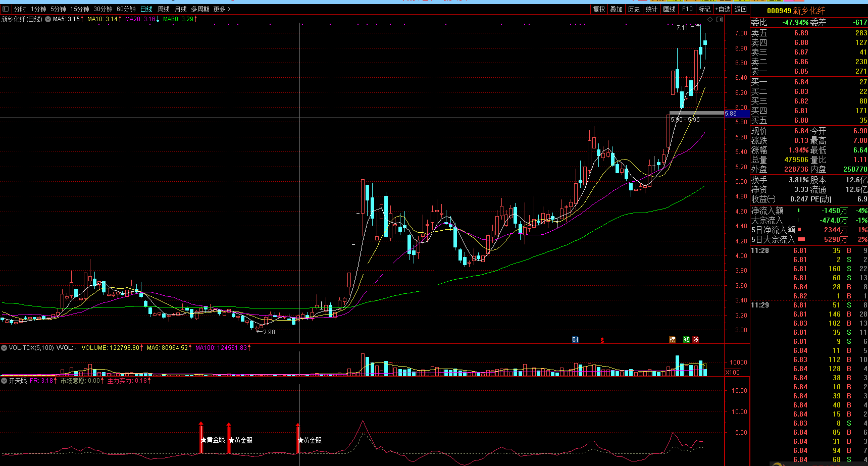Open the 多周期 multi-period view
The height and width of the screenshot is (466, 868).
coord(200,9)
